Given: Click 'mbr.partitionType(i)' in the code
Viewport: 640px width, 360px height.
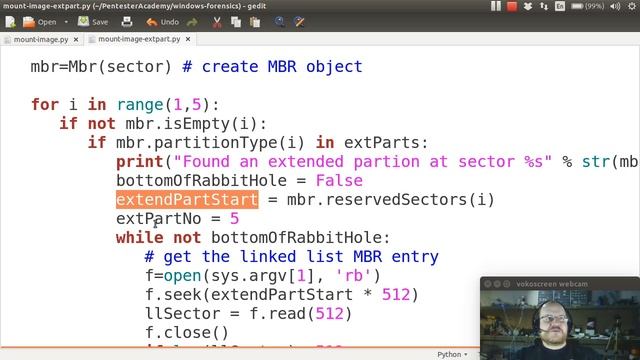Looking at the screenshot, I should click(211, 143).
